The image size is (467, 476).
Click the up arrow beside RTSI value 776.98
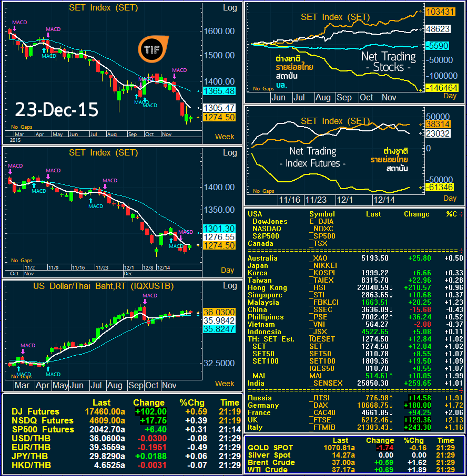(x=391, y=398)
